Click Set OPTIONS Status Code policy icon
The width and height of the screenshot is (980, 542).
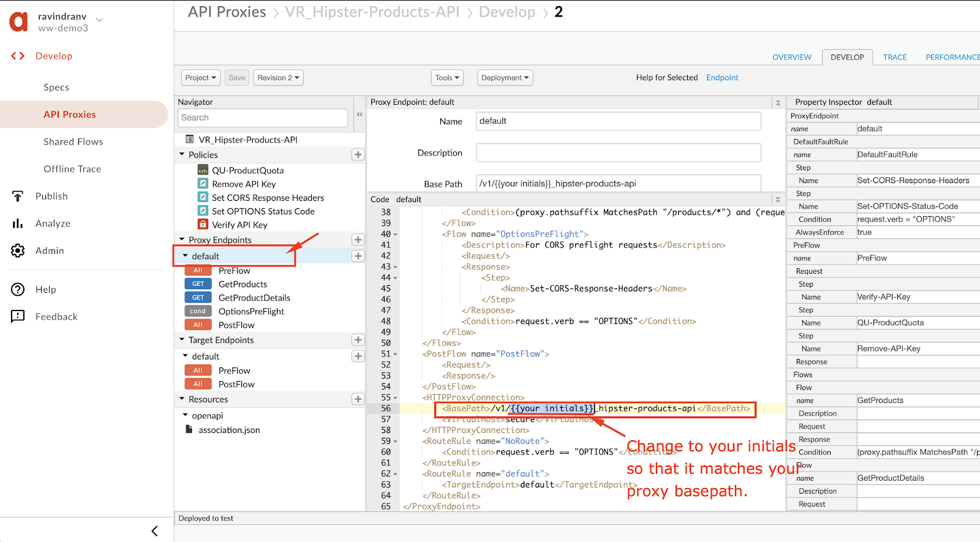(x=203, y=211)
